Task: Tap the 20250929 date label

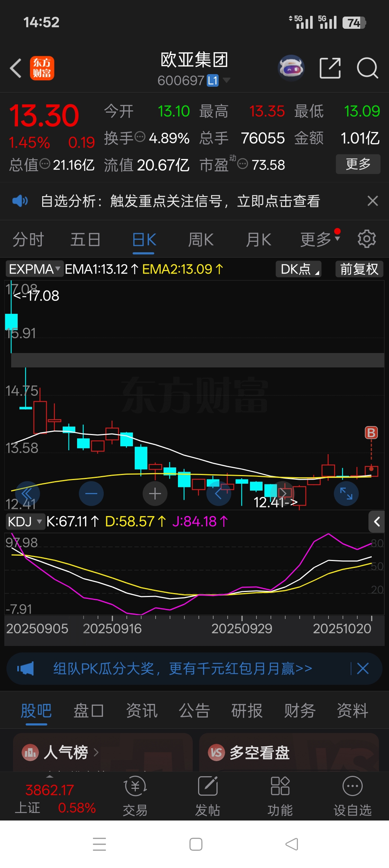Action: [x=242, y=629]
